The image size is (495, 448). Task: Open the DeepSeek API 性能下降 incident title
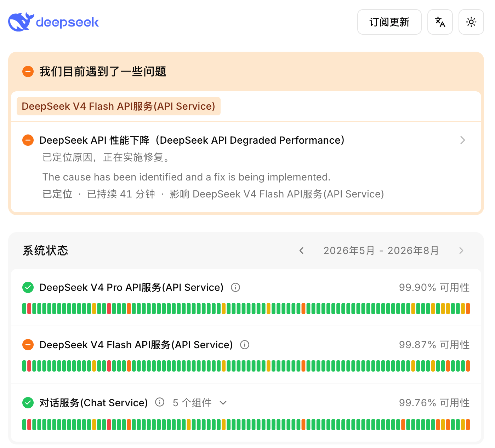pyautogui.click(x=192, y=140)
